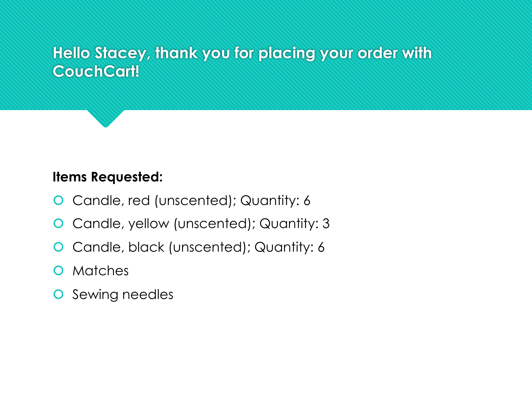Select the bullet circle next to Matches
This screenshot has height=399, width=532.
(59, 271)
